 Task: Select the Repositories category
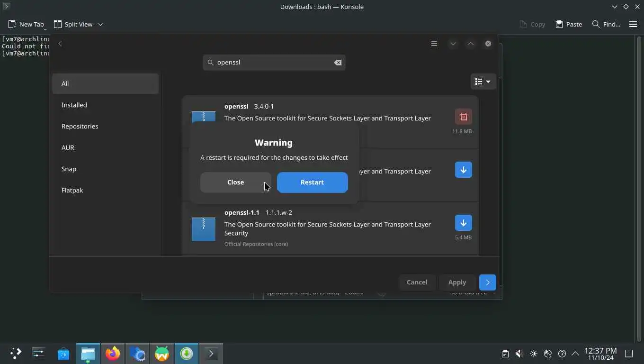[106, 126]
